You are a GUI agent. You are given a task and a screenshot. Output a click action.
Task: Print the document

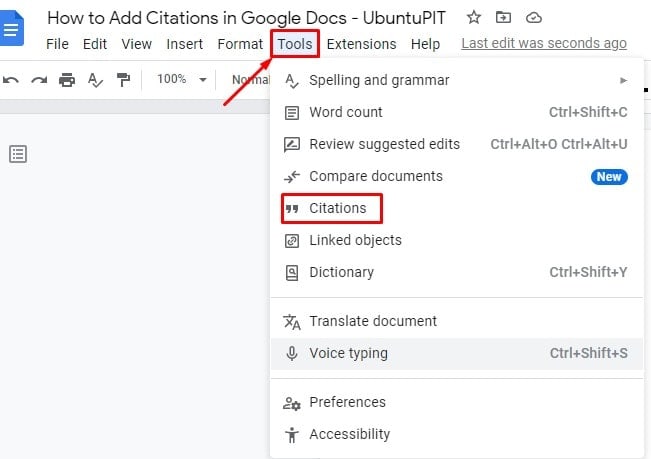click(x=67, y=80)
